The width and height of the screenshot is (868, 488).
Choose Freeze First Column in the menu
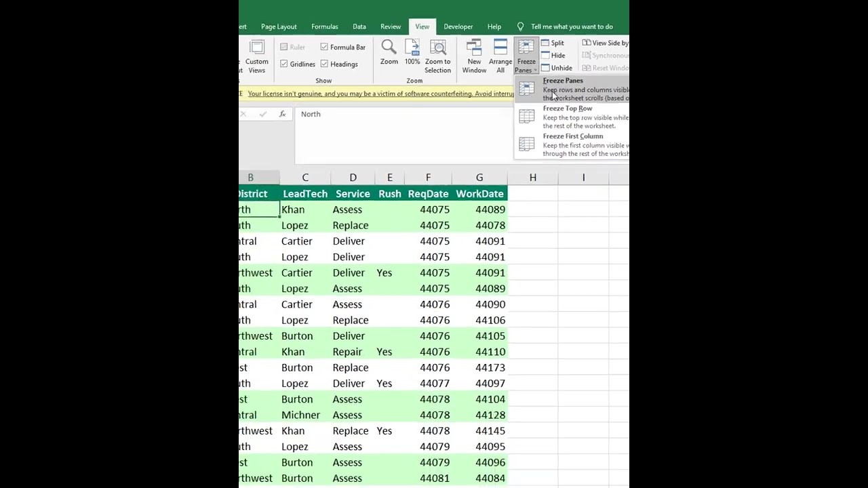(x=572, y=144)
